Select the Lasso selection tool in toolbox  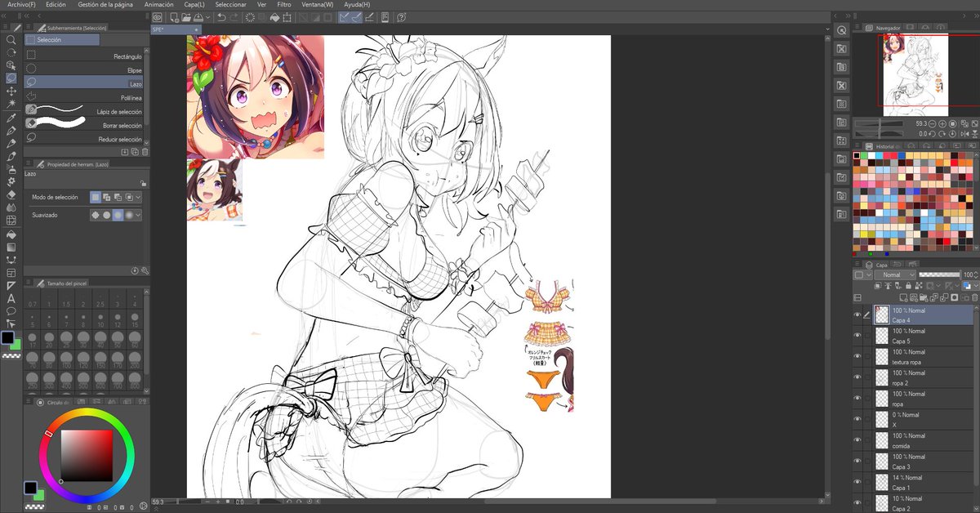11,78
